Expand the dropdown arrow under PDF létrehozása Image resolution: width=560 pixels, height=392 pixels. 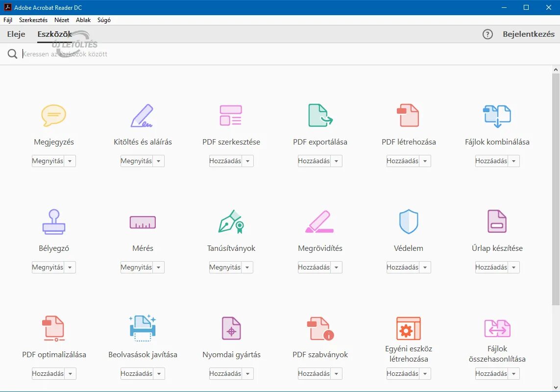425,161
